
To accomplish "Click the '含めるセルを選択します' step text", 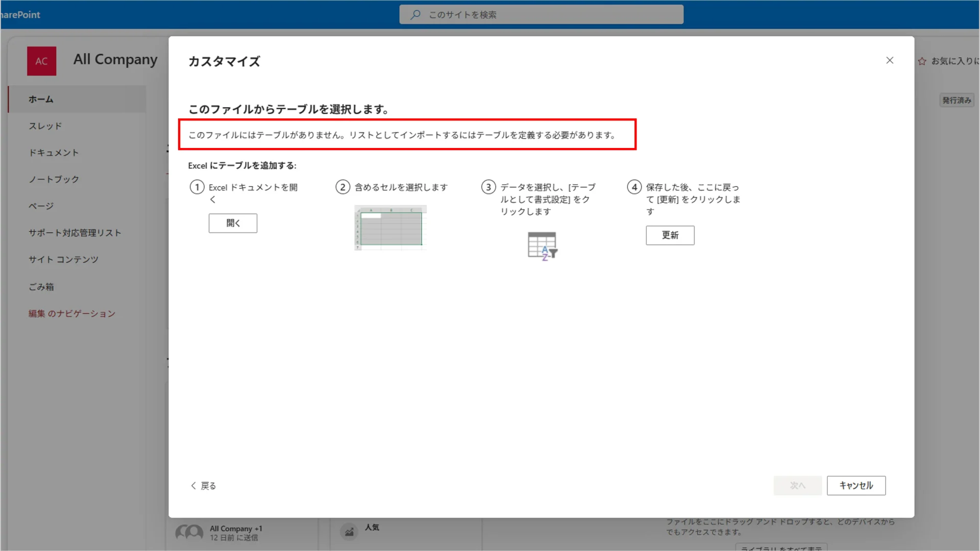I will tap(401, 187).
